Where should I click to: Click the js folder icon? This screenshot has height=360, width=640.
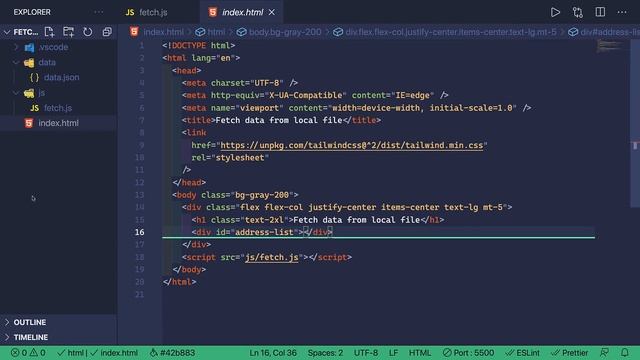click(29, 93)
